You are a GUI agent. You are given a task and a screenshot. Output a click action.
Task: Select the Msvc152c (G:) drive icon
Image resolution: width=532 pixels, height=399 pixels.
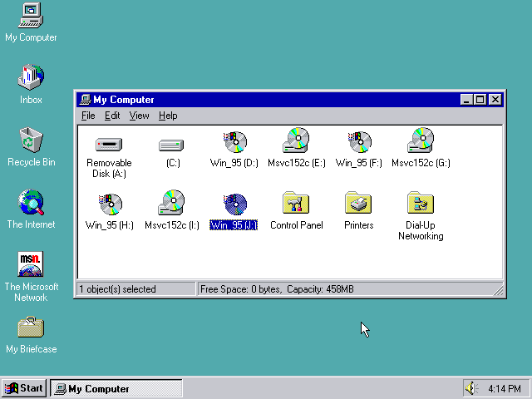[421, 140]
